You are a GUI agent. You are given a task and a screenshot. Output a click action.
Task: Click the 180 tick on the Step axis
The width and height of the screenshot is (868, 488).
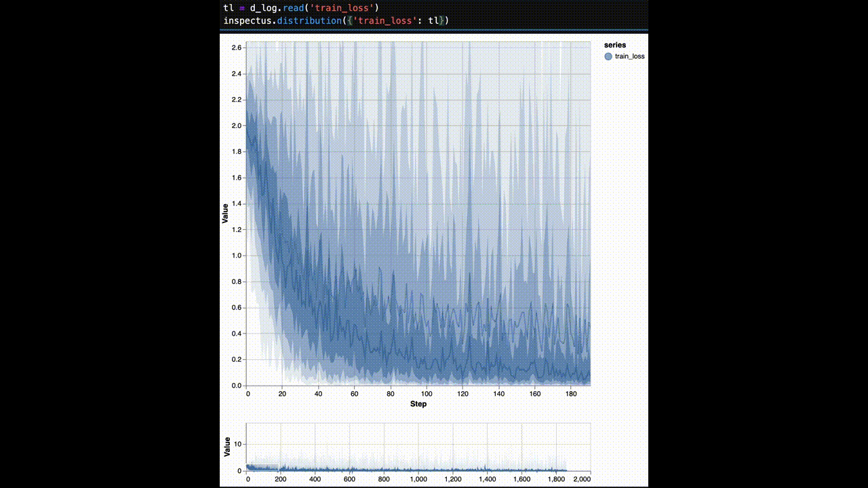tap(570, 394)
